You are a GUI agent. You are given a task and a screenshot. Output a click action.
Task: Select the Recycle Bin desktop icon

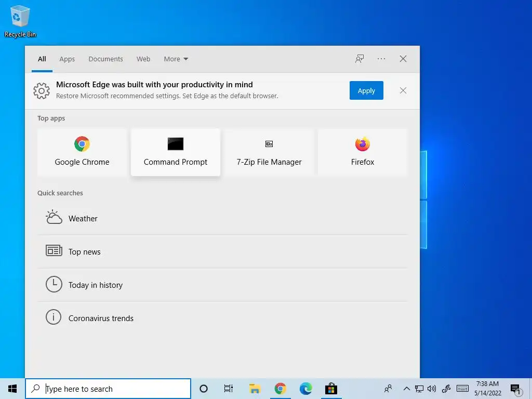pos(20,21)
